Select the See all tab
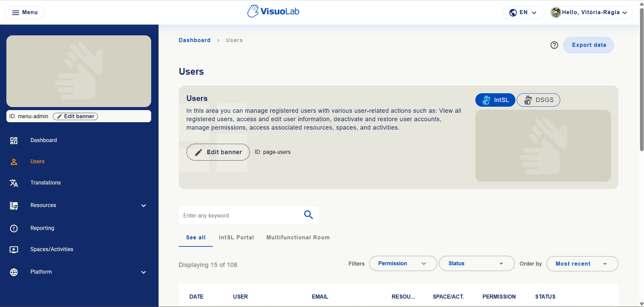 196,237
